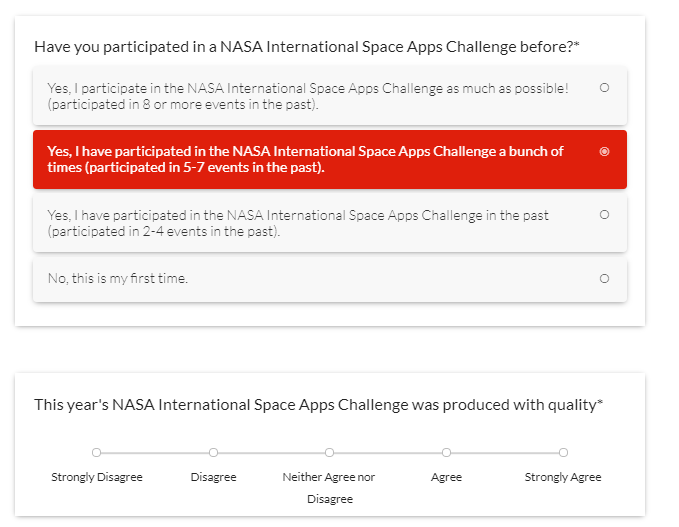Image resolution: width=679 pixels, height=527 pixels.
Task: Click the red highlighted 'a bunch of times' option text
Action: click(305, 159)
